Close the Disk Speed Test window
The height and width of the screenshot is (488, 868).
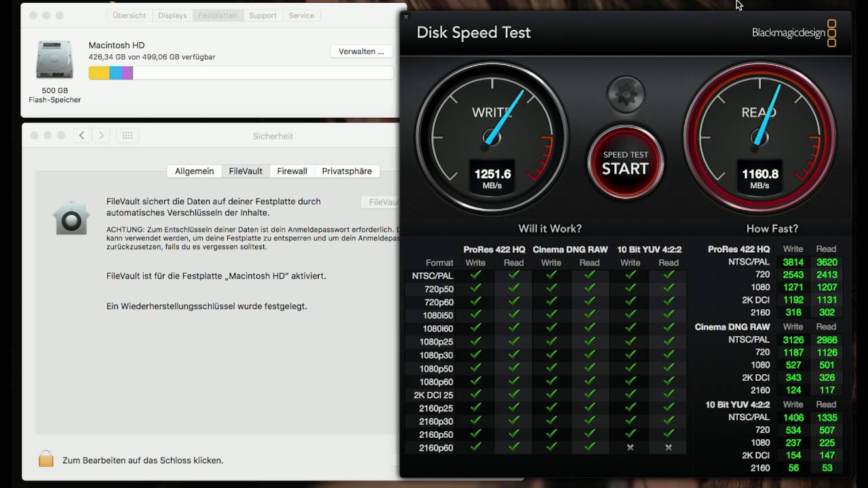(x=406, y=16)
